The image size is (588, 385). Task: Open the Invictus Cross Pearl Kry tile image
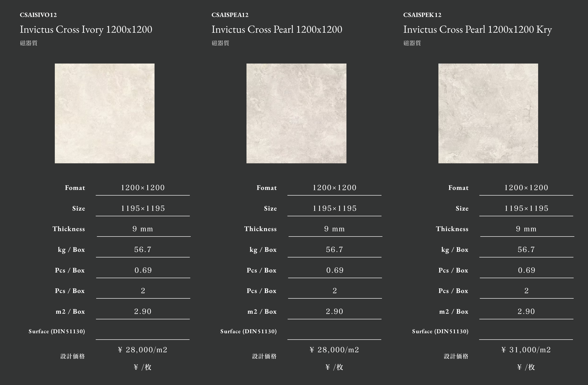point(488,113)
